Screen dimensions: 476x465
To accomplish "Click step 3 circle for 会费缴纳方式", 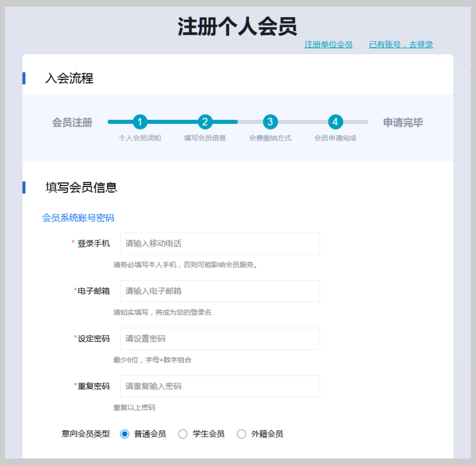I will click(x=270, y=122).
